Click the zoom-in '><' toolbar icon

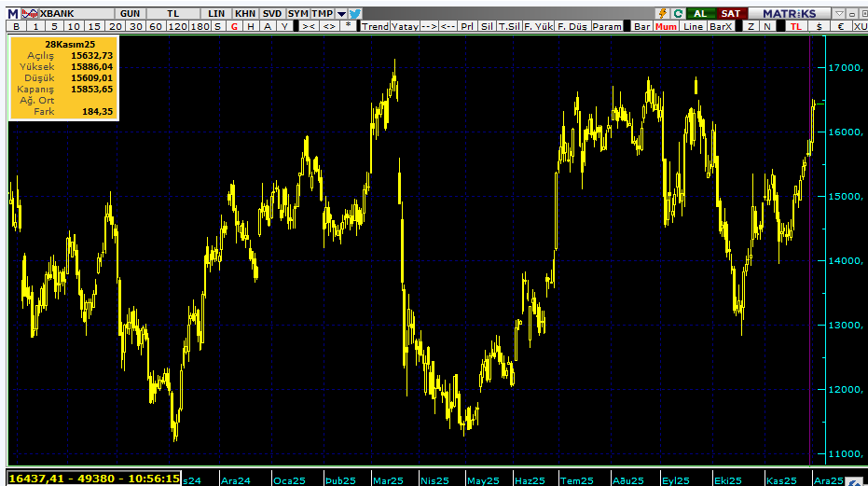point(309,27)
